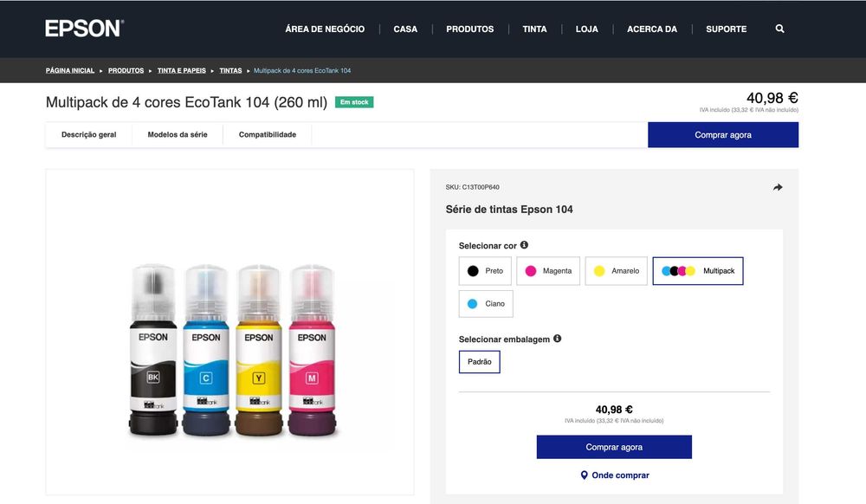Click the Onde comprar location pin icon
This screenshot has height=504, width=866.
pyautogui.click(x=584, y=475)
